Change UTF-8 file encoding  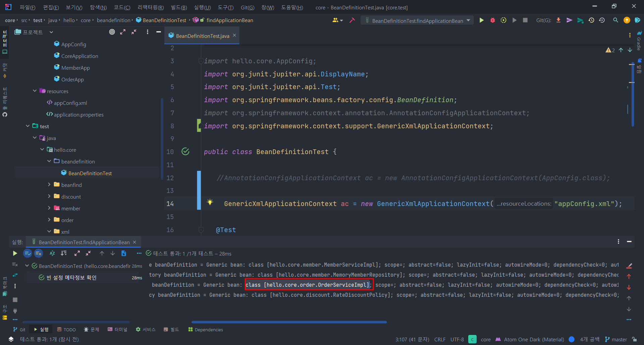[x=457, y=339]
